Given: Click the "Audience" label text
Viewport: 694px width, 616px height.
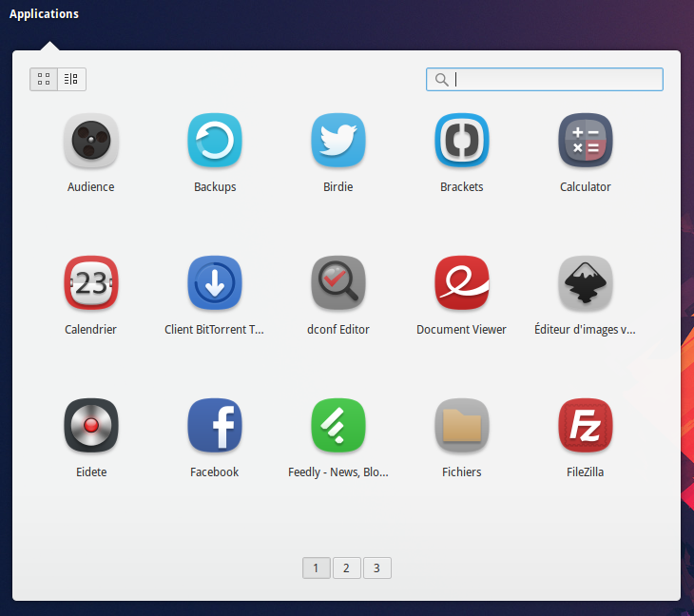Looking at the screenshot, I should pyautogui.click(x=90, y=186).
